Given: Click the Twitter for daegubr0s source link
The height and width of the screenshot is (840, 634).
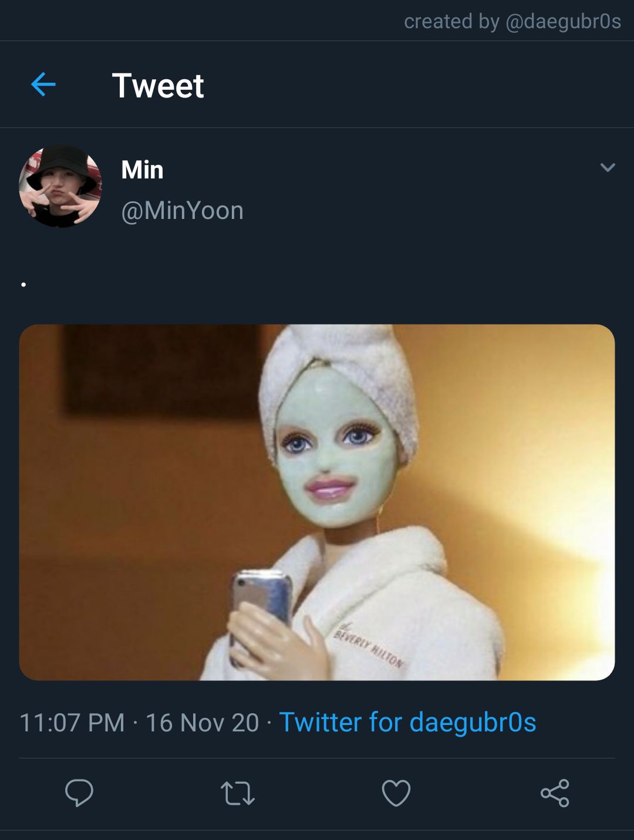Looking at the screenshot, I should tap(407, 722).
